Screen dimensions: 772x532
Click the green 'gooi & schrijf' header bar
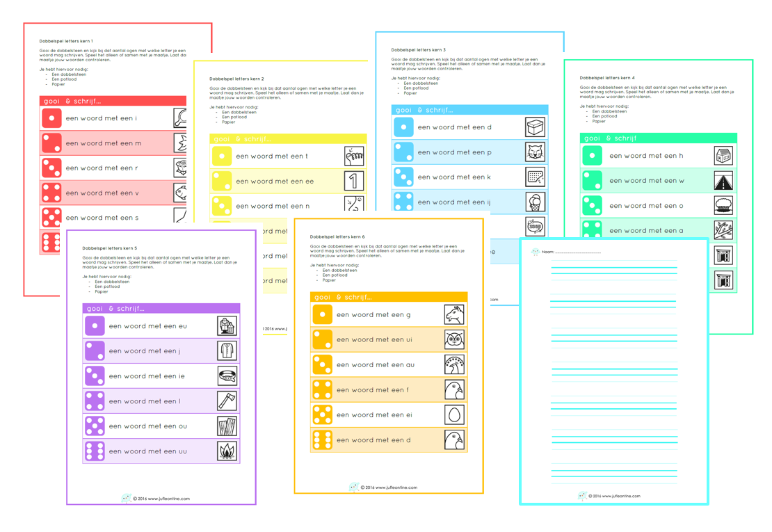658,138
